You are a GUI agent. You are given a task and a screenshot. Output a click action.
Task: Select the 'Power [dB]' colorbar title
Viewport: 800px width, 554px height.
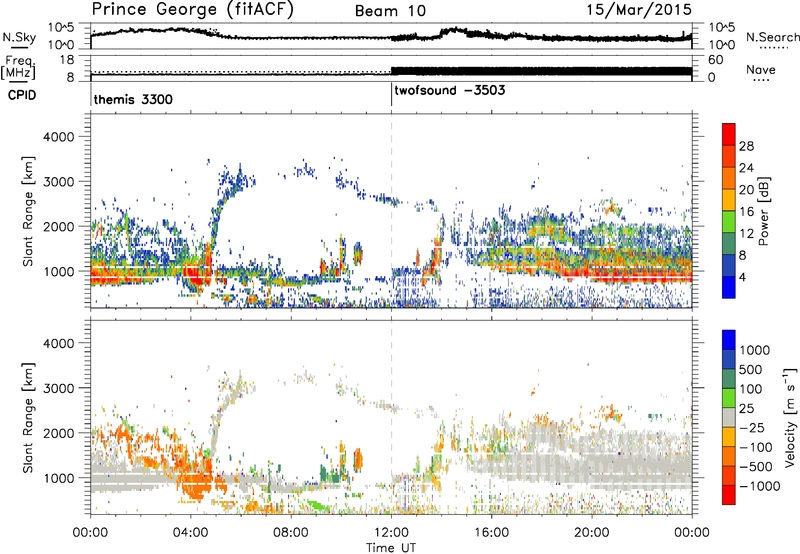click(763, 211)
